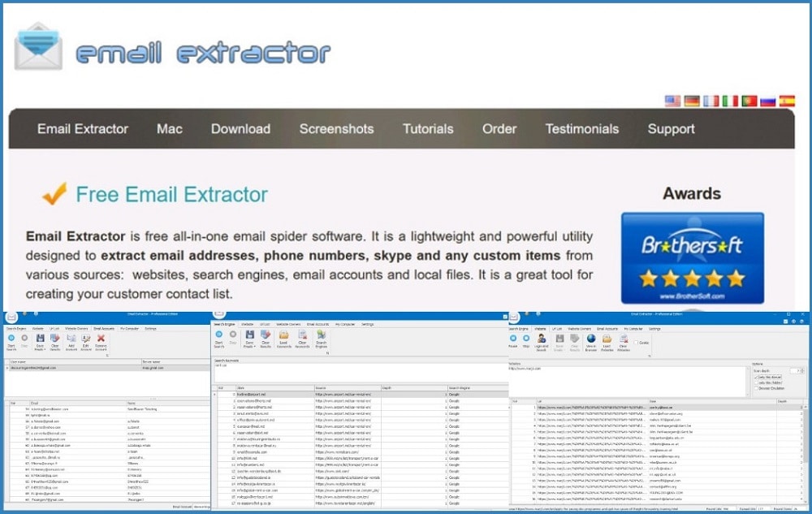Click Load Keywords icon in middle window
This screenshot has height=514, width=812.
pyautogui.click(x=283, y=335)
